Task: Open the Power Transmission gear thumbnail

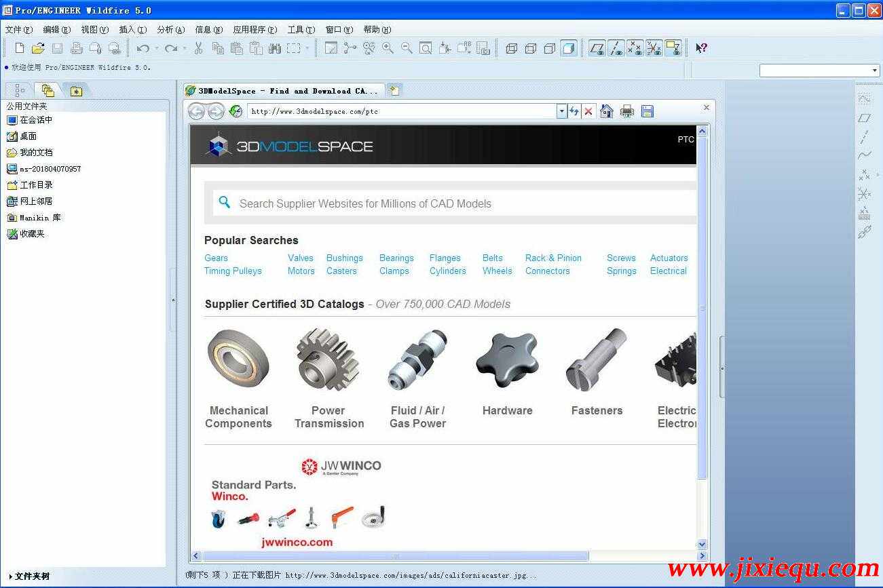Action: click(328, 359)
